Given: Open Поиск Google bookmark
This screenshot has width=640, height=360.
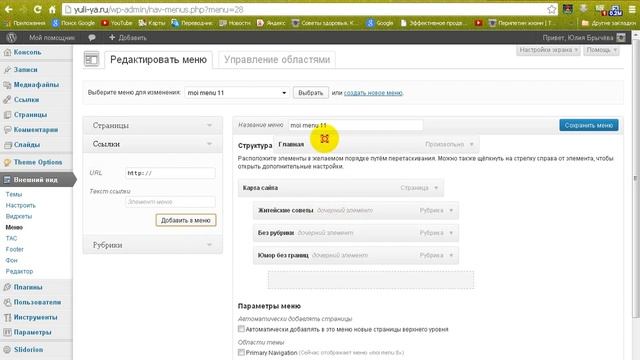Looking at the screenshot, I should [74, 23].
